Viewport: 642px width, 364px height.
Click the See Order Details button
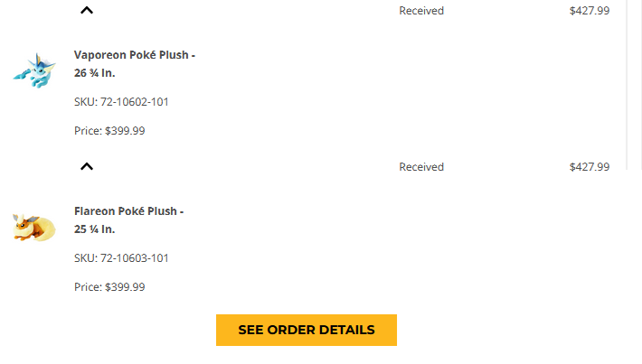307,330
